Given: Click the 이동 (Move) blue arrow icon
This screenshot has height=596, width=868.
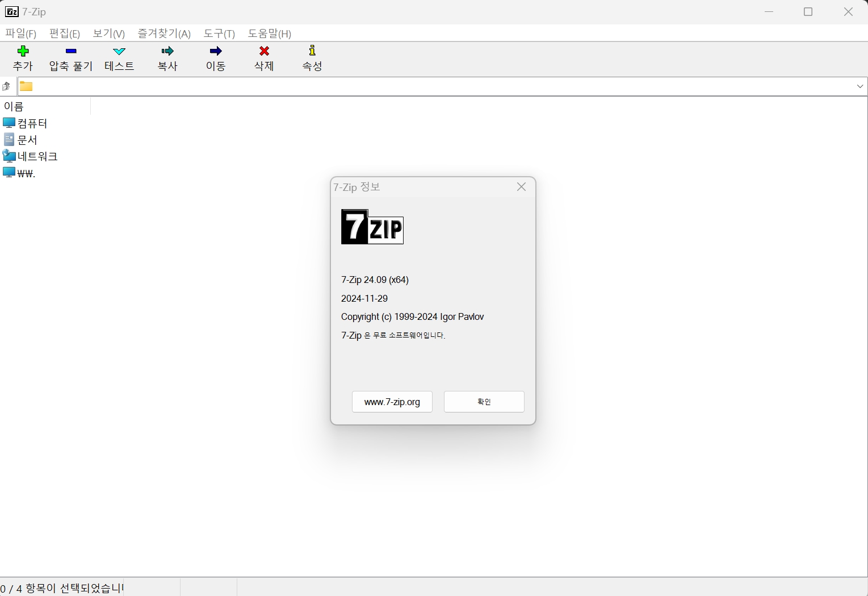Looking at the screenshot, I should 216,51.
